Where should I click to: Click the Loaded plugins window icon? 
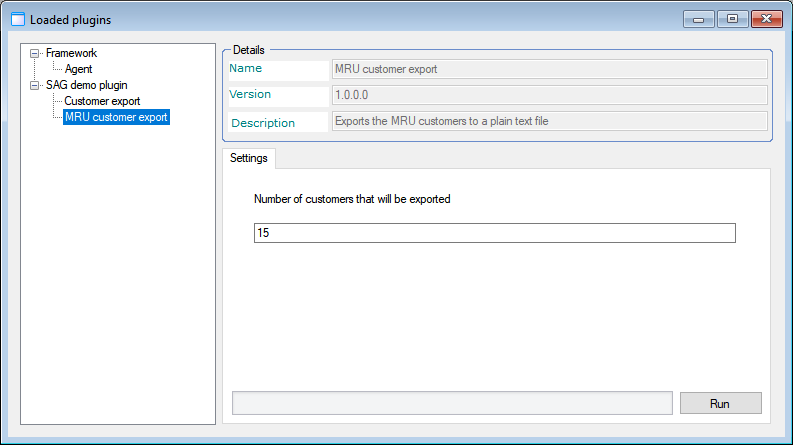(17, 19)
